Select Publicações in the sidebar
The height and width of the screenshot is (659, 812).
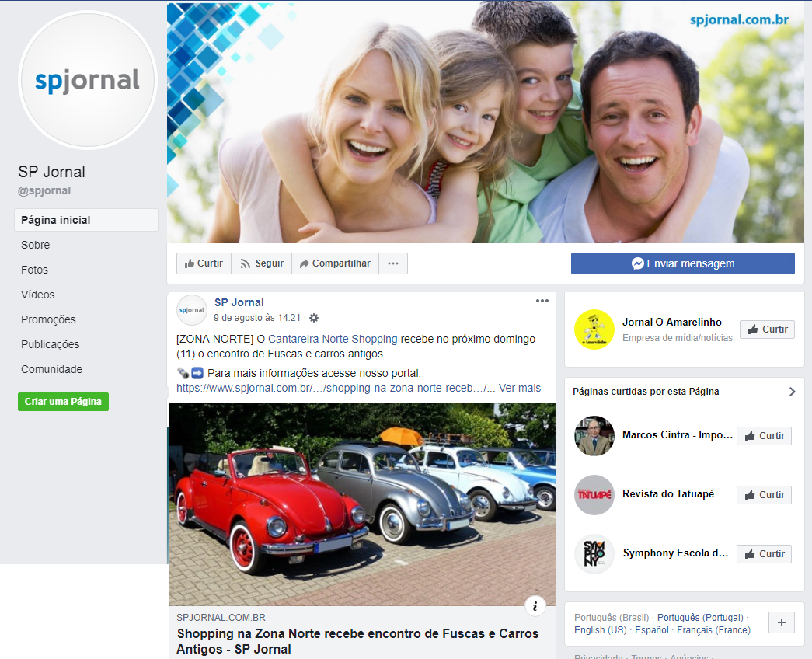[x=51, y=344]
